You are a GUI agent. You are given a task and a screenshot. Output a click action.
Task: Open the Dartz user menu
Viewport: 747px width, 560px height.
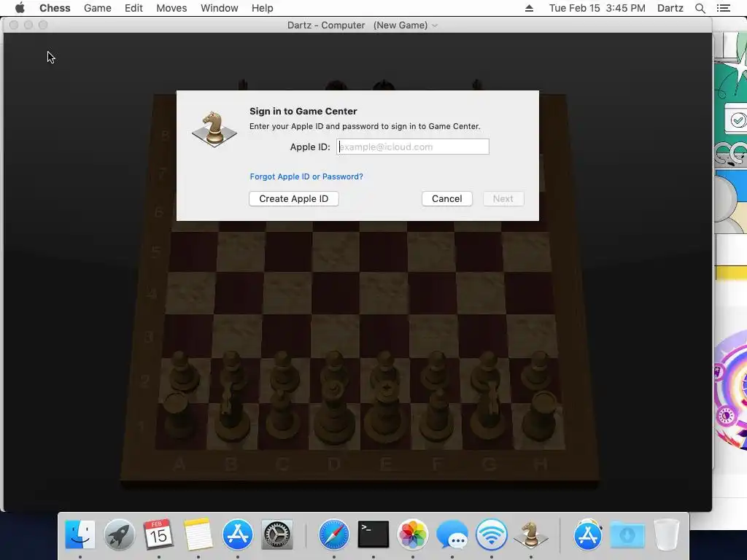[670, 8]
